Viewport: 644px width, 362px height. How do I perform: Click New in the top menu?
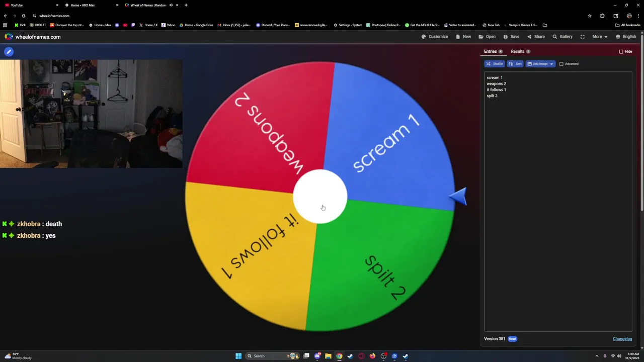click(x=463, y=37)
